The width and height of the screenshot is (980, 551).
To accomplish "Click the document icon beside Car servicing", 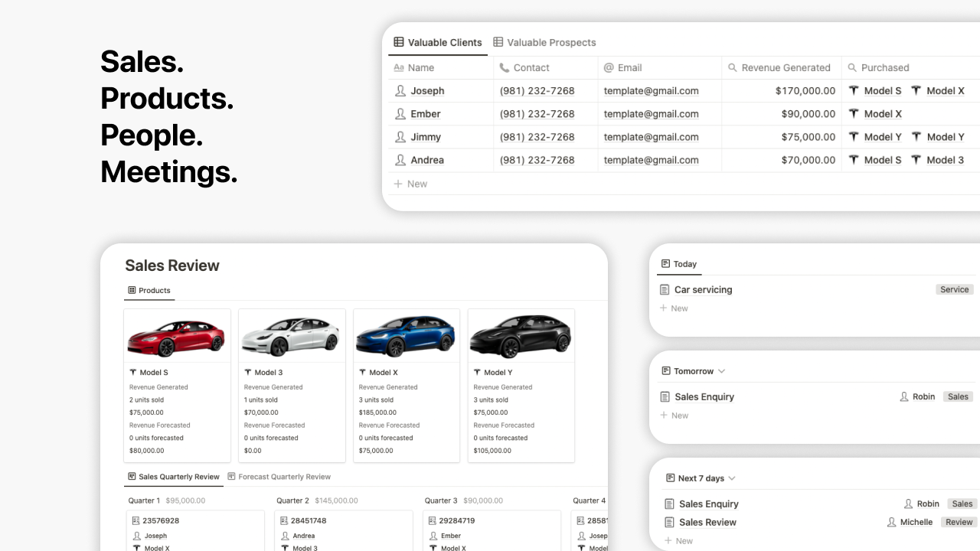I will point(663,289).
